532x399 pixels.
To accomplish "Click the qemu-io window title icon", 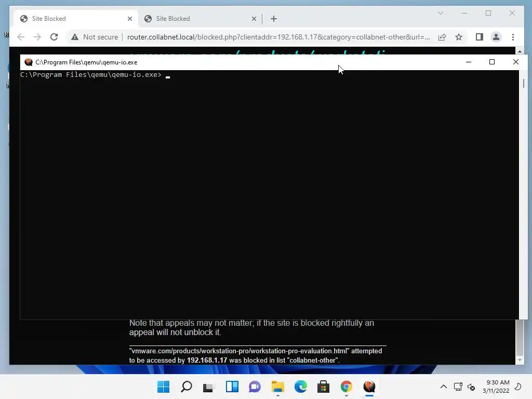I will (29, 62).
